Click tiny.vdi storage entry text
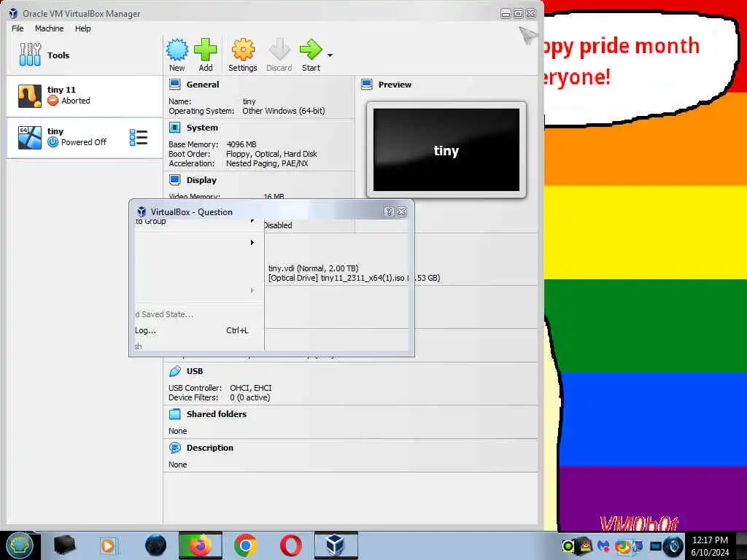The image size is (747, 560). pos(313,268)
